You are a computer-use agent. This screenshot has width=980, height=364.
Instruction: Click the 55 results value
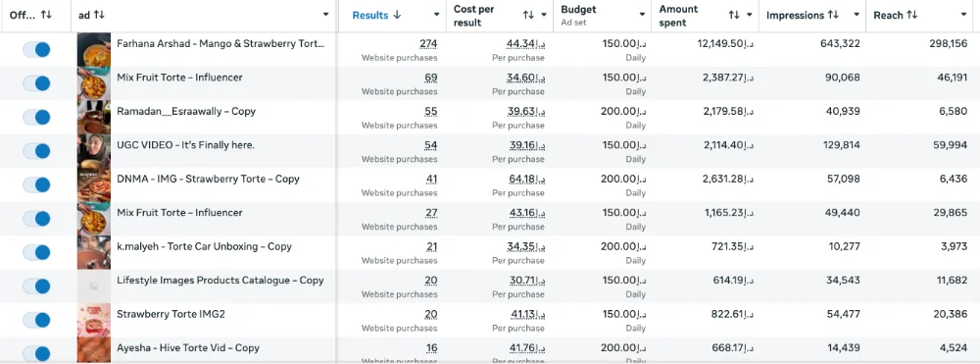(x=431, y=111)
